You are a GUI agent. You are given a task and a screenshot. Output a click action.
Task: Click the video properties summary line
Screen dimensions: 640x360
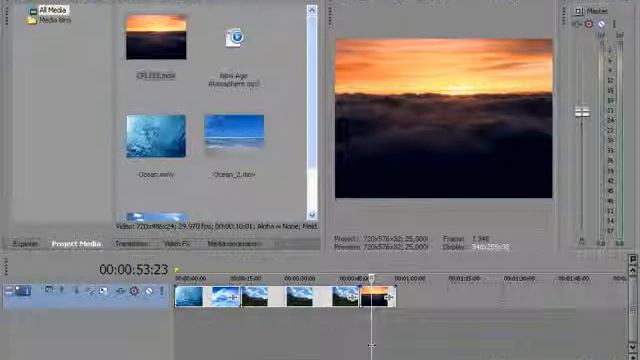pos(217,226)
